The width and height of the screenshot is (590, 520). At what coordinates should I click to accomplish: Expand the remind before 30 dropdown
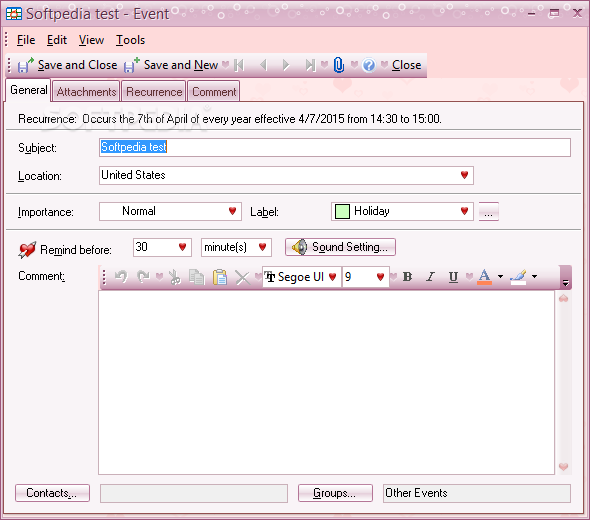(182, 247)
